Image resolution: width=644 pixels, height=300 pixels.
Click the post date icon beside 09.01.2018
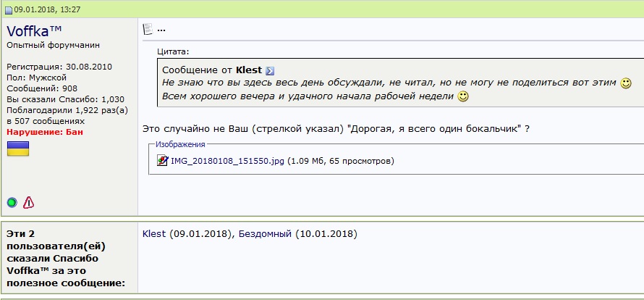pyautogui.click(x=9, y=10)
